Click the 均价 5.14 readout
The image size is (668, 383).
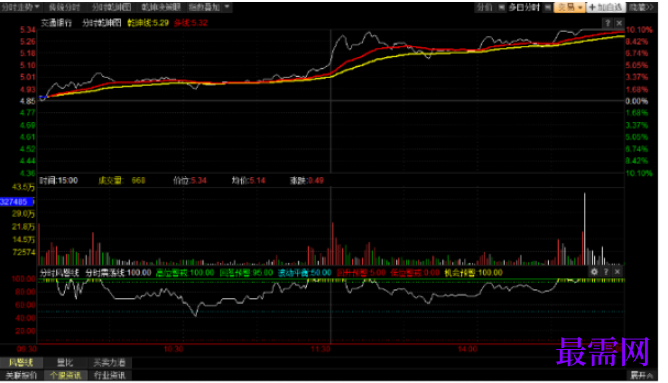pyautogui.click(x=248, y=181)
